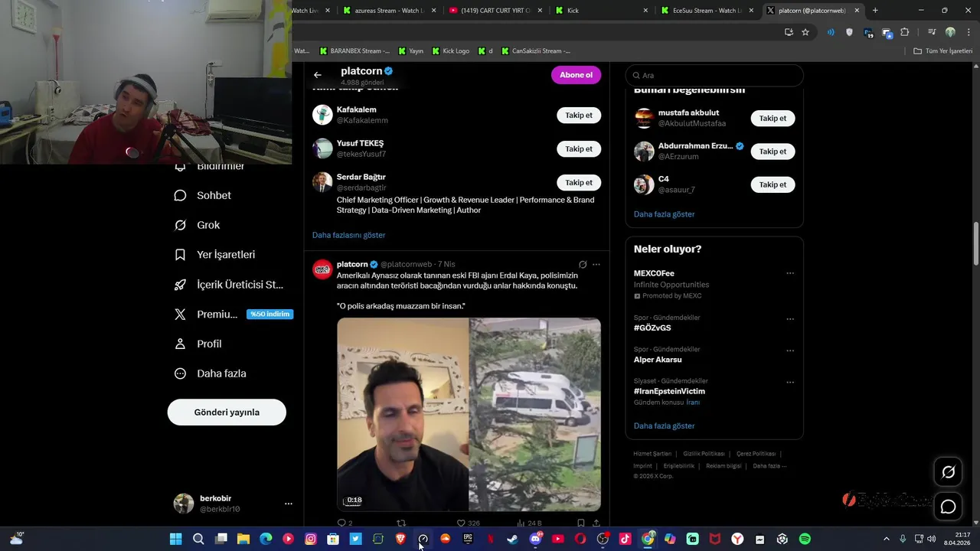Open more options for #IranEpsteinVictim trend
Image resolution: width=980 pixels, height=551 pixels.
click(x=790, y=383)
